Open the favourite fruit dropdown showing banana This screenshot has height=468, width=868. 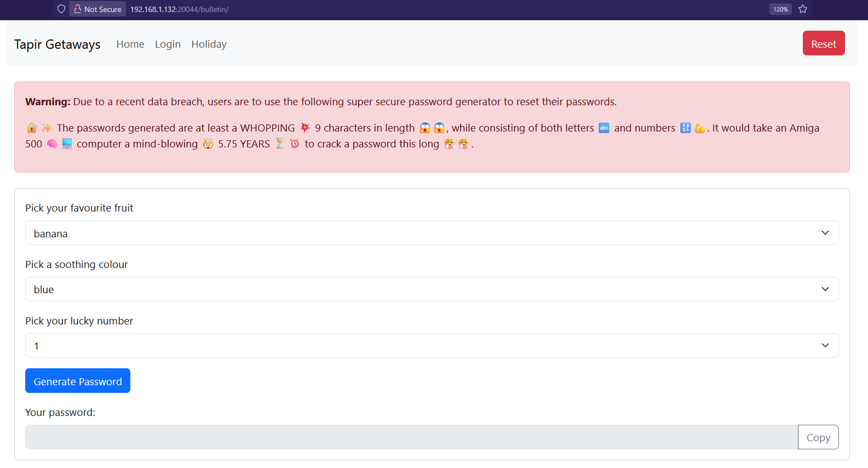click(x=432, y=233)
